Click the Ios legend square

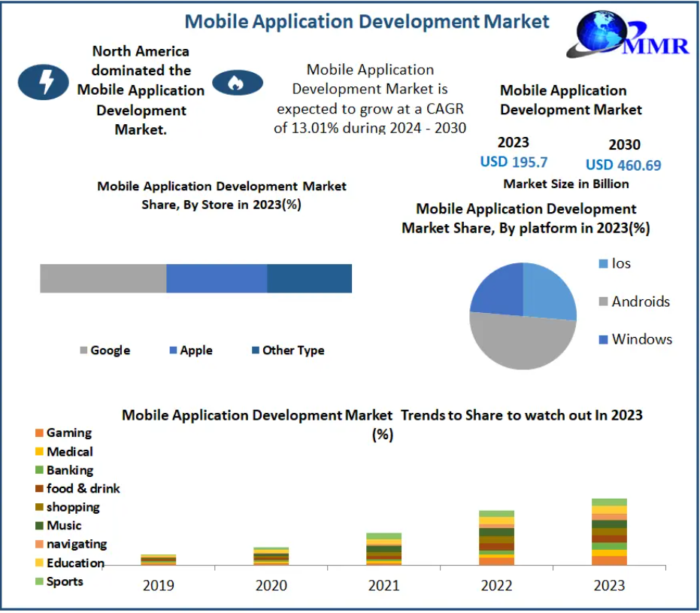pyautogui.click(x=603, y=264)
